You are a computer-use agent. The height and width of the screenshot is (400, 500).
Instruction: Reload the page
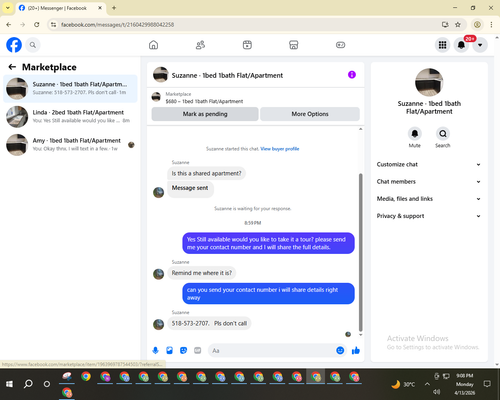point(37,25)
